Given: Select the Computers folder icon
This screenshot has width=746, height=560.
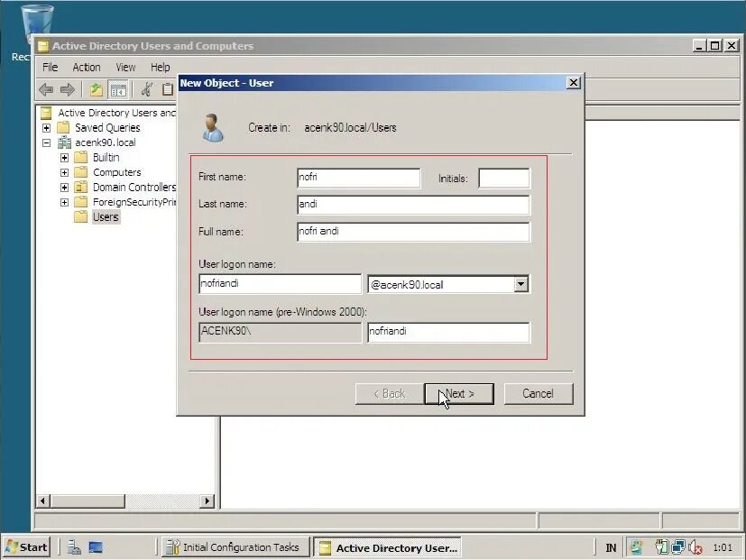Looking at the screenshot, I should point(81,171).
